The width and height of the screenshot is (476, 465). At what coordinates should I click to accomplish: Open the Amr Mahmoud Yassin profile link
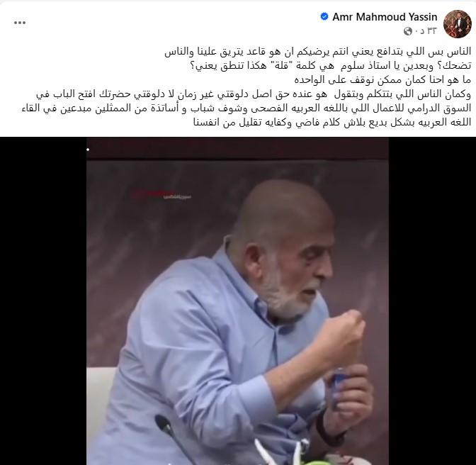[x=385, y=17]
